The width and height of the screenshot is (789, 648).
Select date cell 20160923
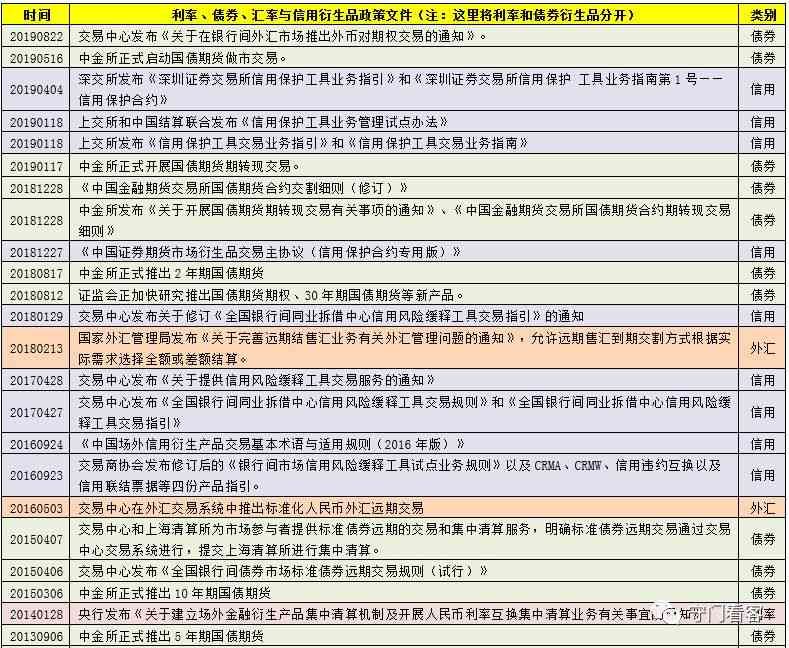tap(36, 475)
